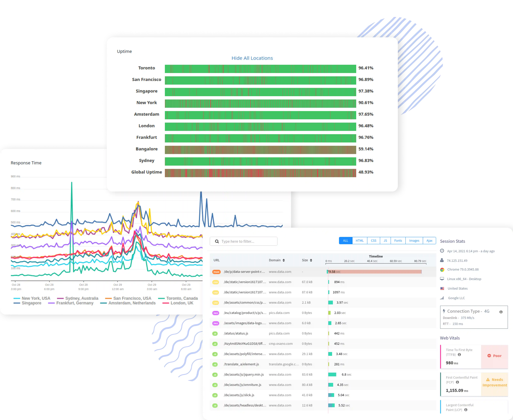Toggle the Amsterdam, Netherlands legend series
This screenshot has width=513, height=420.
pyautogui.click(x=128, y=303)
